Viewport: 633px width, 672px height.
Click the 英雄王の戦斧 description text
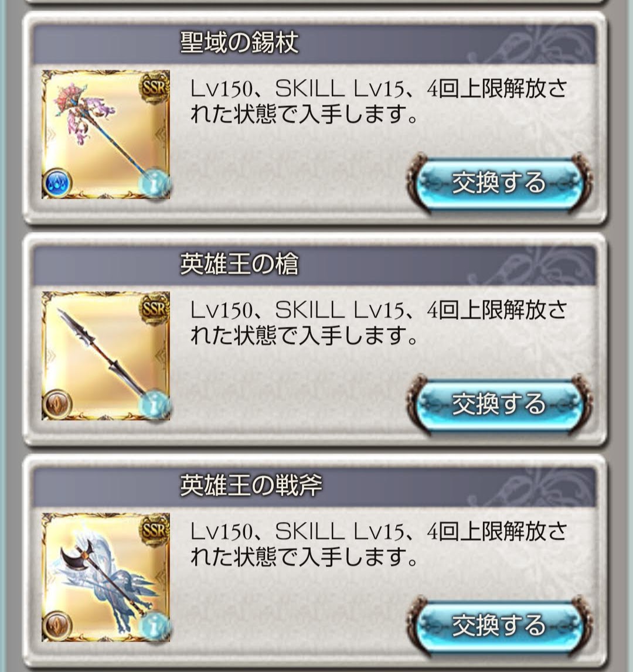pyautogui.click(x=379, y=544)
